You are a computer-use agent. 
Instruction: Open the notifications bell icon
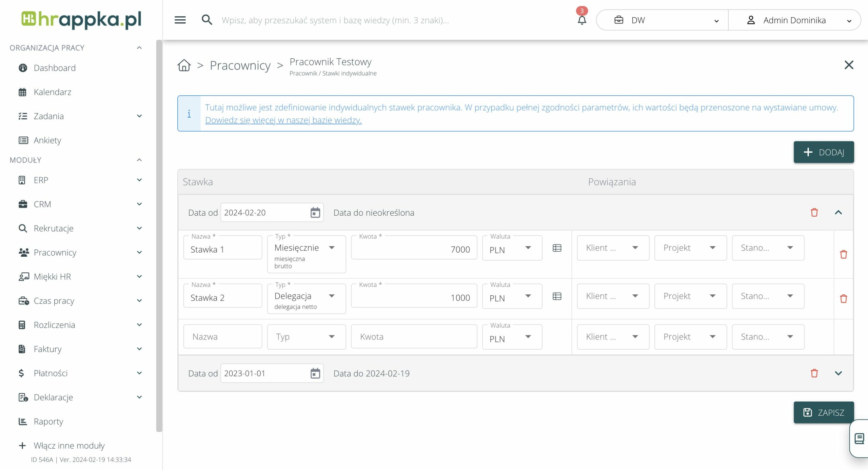(582, 20)
